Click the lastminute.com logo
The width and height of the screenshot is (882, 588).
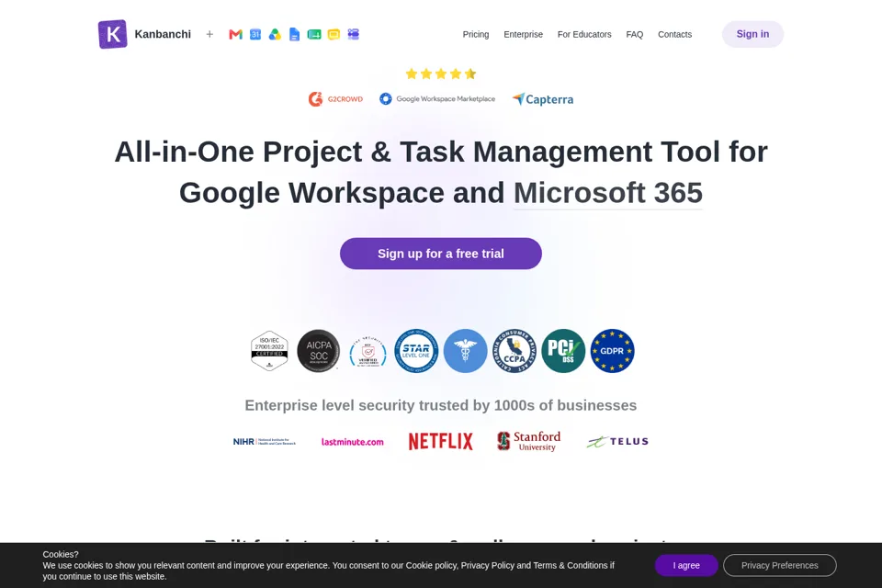353,442
